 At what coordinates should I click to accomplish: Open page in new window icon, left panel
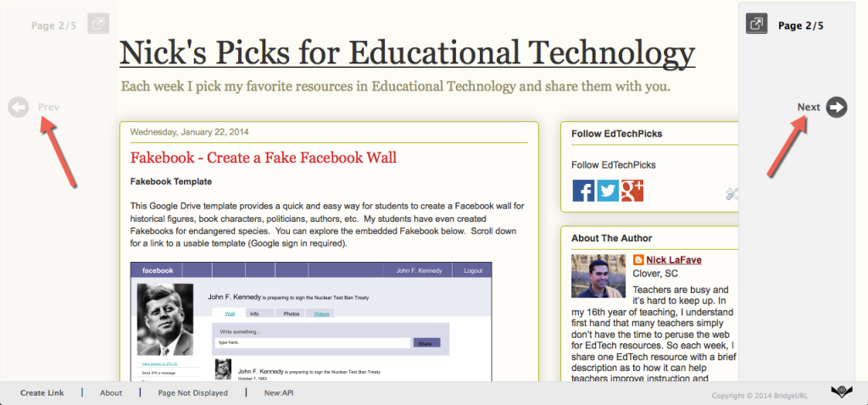[98, 24]
